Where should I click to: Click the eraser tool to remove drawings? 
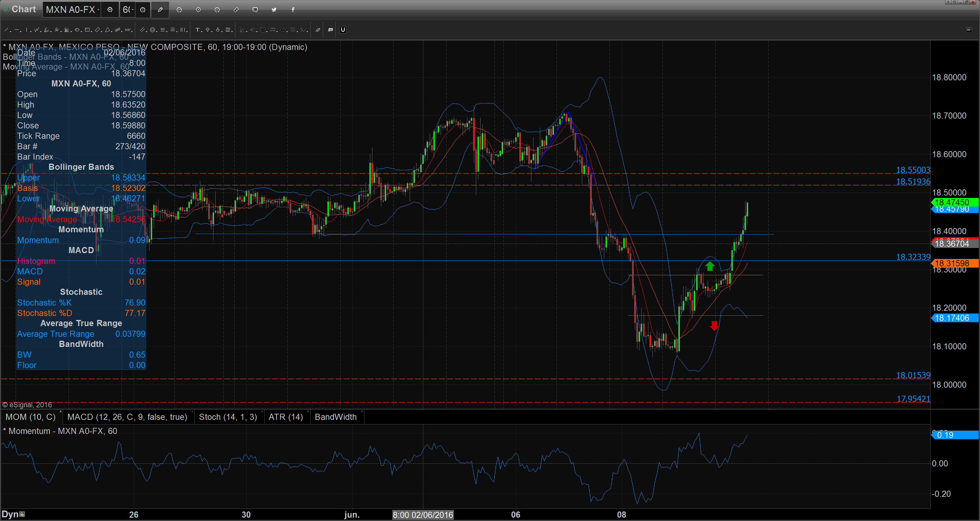click(318, 30)
